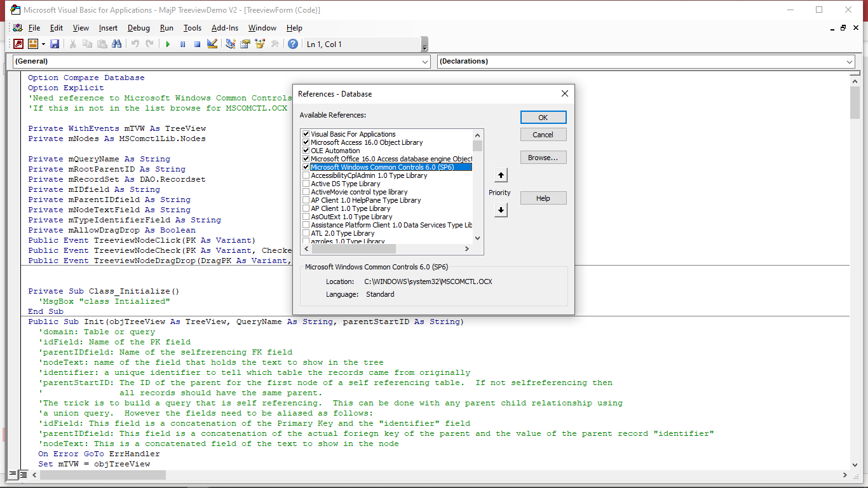Viewport: 868px width, 488px height.
Task: Open the View menu
Action: pos(81,28)
